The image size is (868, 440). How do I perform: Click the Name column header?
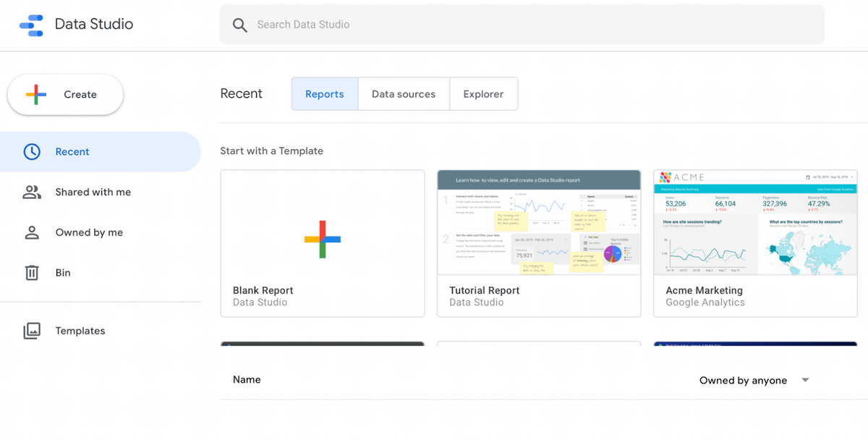coord(247,380)
